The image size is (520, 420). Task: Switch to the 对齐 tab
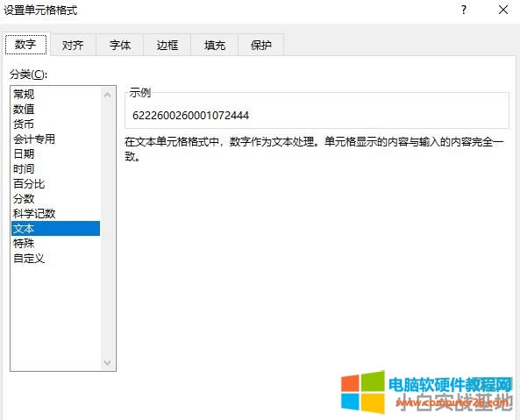73,45
